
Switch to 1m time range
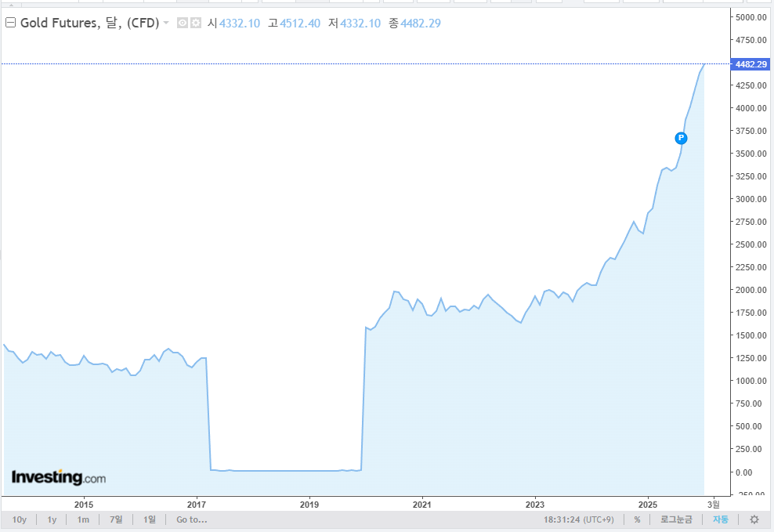pyautogui.click(x=83, y=519)
